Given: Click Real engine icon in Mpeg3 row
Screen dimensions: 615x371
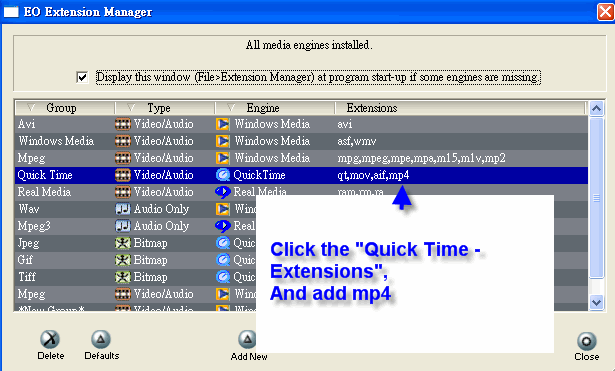Looking at the screenshot, I should pos(223,226).
